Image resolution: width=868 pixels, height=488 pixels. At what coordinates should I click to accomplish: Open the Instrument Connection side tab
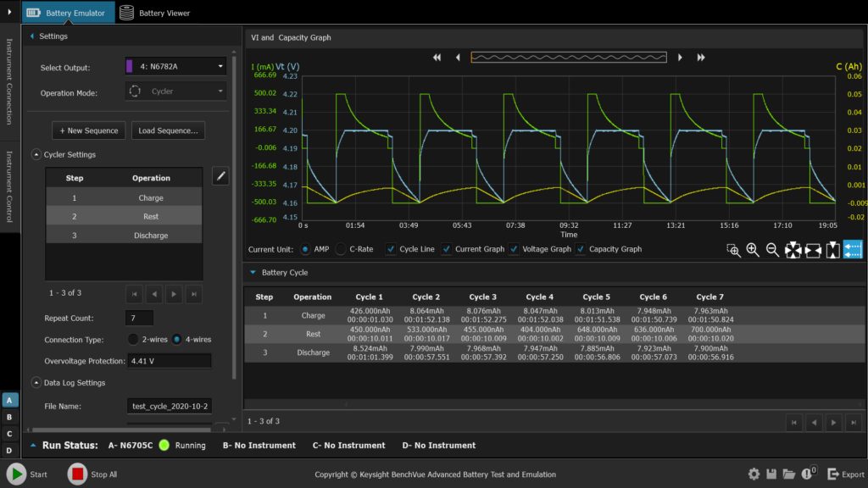point(9,81)
